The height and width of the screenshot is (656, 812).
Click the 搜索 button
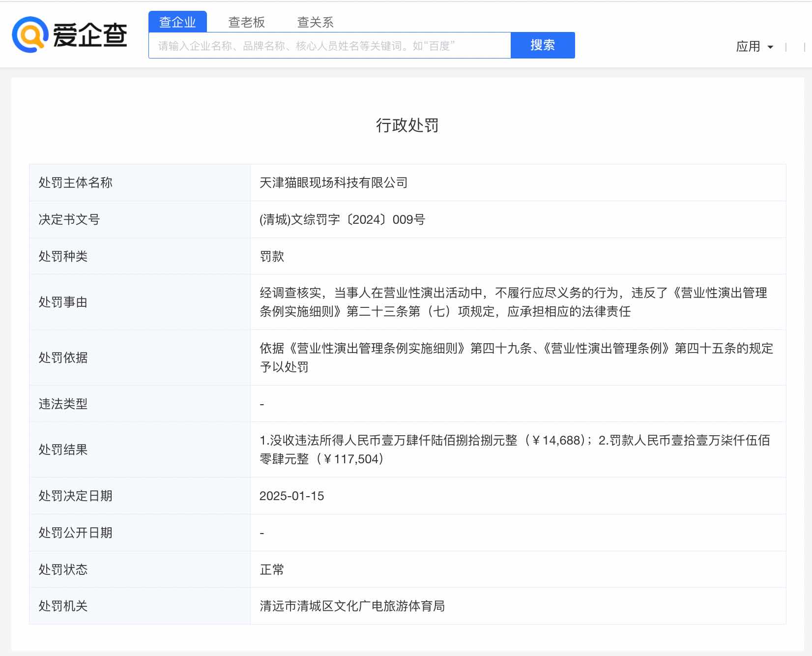click(x=543, y=45)
